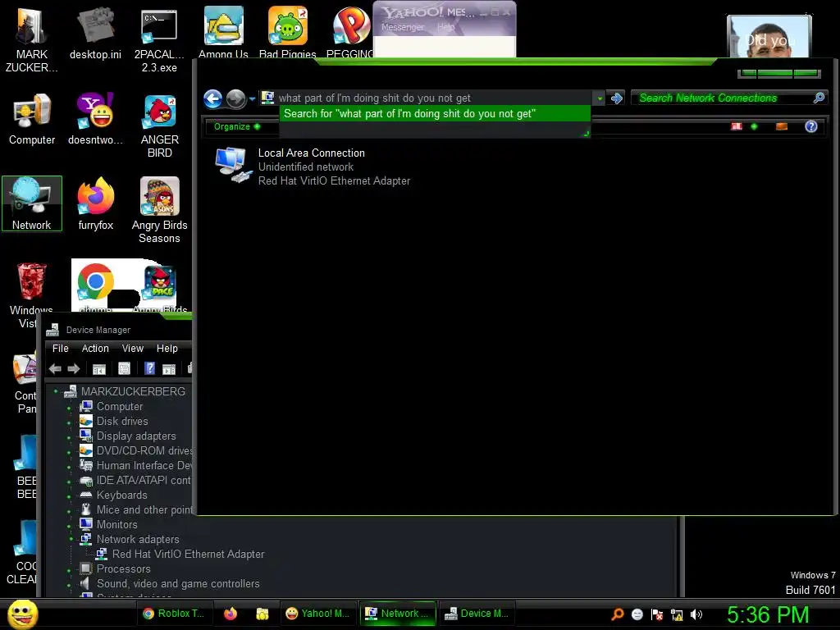
Task: Select doesntwo... Yahoo desktop icon
Action: pos(95,118)
